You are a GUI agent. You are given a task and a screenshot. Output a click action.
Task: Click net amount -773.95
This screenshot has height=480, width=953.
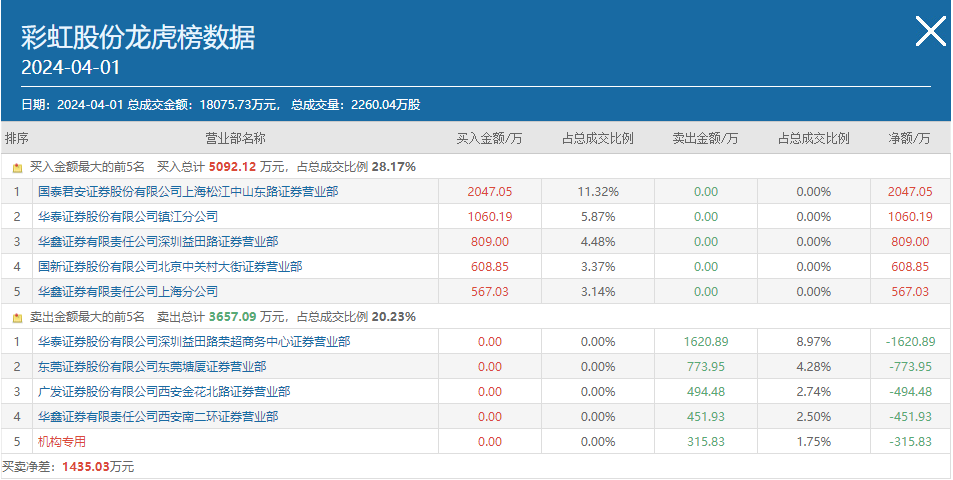click(x=910, y=366)
